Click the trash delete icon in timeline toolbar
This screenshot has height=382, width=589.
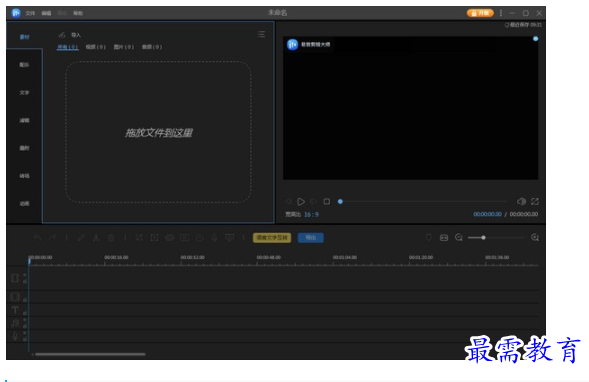[111, 237]
